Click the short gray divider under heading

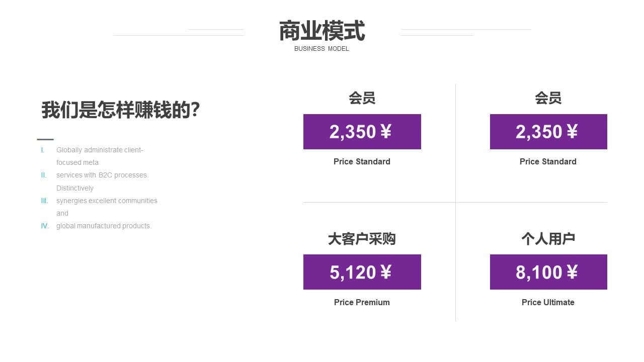point(45,139)
